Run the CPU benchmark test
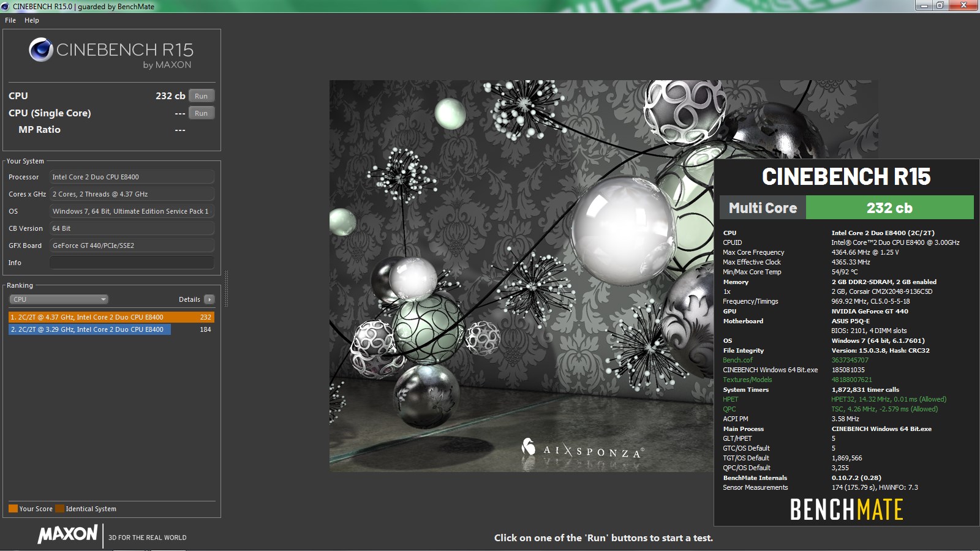This screenshot has height=551, width=980. (202, 96)
